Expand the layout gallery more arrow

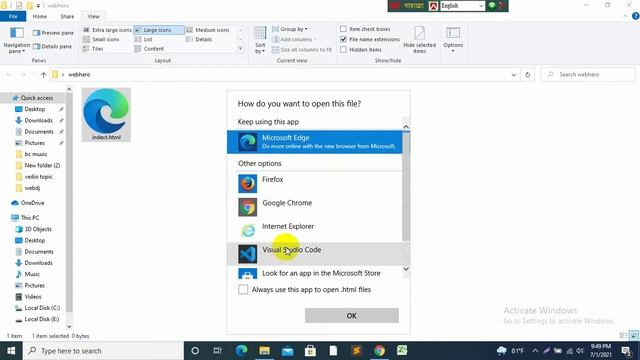click(x=240, y=49)
